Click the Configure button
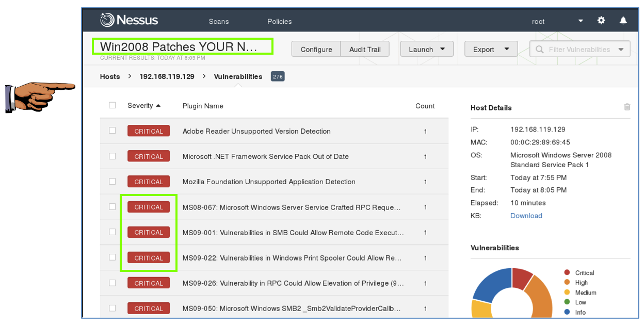The height and width of the screenshot is (324, 644). [x=316, y=49]
